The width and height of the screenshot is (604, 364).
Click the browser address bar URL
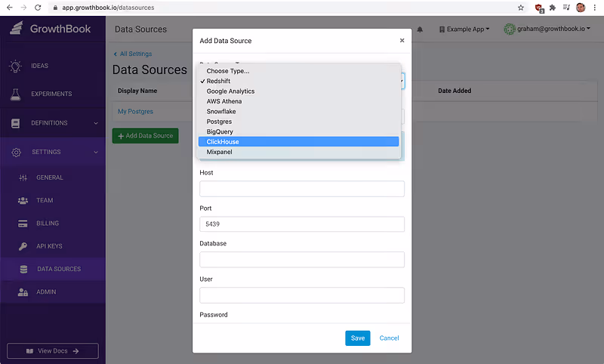point(108,8)
